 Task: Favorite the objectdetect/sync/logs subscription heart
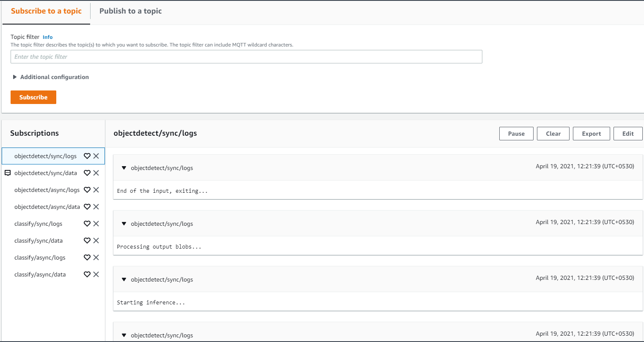(x=87, y=156)
